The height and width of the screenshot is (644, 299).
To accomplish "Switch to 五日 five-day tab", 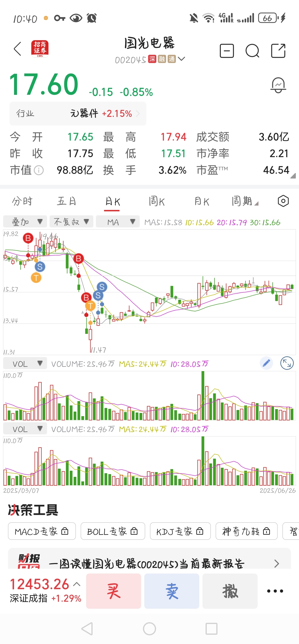I will point(66,201).
